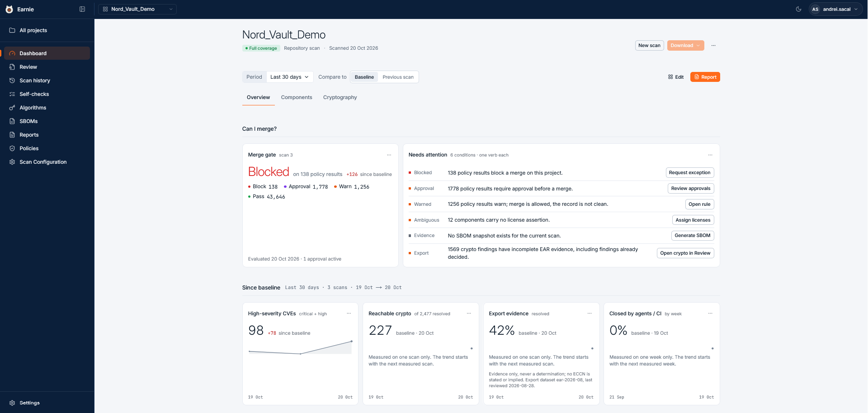Open Merge gate card options menu
Viewport: 868px width, 413px height.
click(389, 155)
